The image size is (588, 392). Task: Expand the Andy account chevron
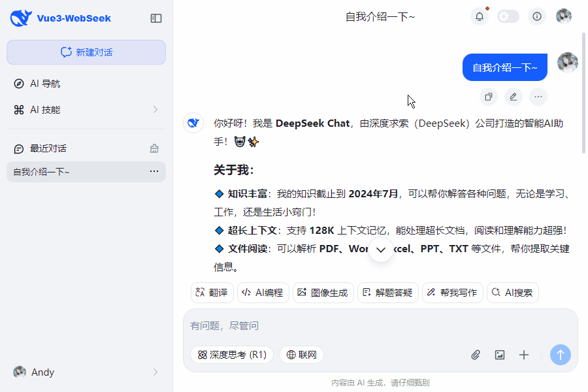[155, 372]
